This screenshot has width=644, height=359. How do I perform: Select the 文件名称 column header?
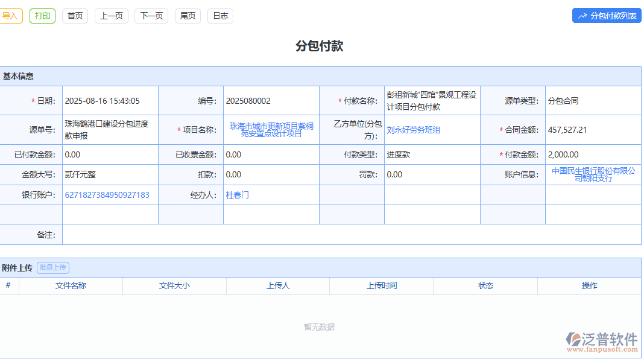(x=72, y=285)
